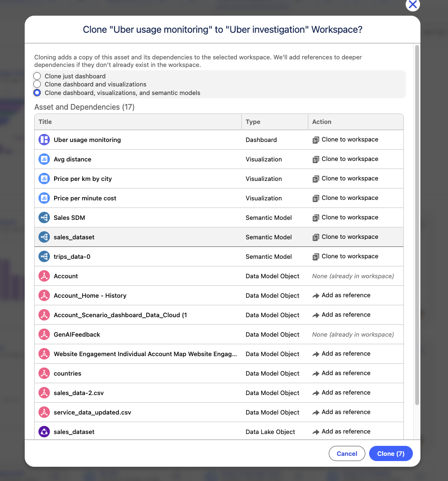Confirm with the Clone (7) button

coord(391,453)
